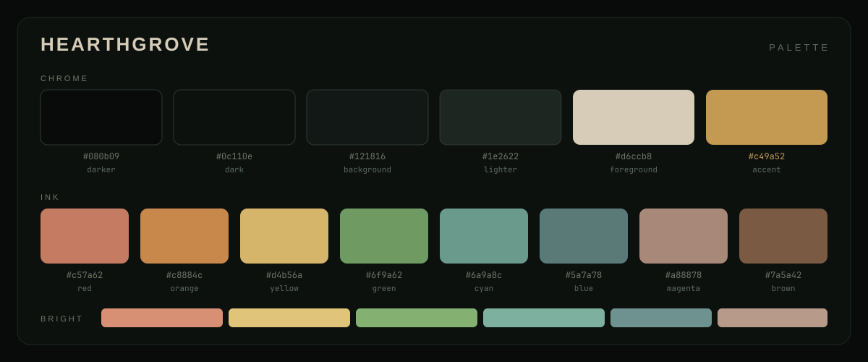This screenshot has width=868, height=362.
Task: Click the CHROME section heading
Action: click(64, 78)
